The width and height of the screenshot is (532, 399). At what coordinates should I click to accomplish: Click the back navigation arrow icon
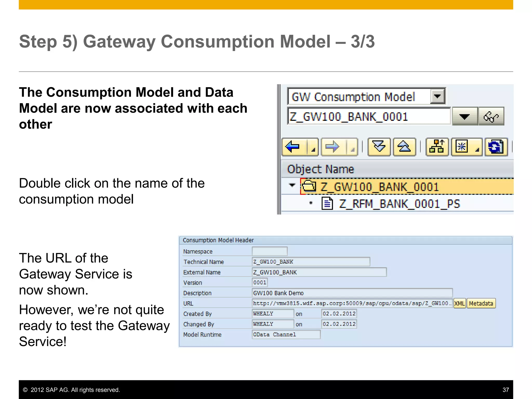click(293, 147)
